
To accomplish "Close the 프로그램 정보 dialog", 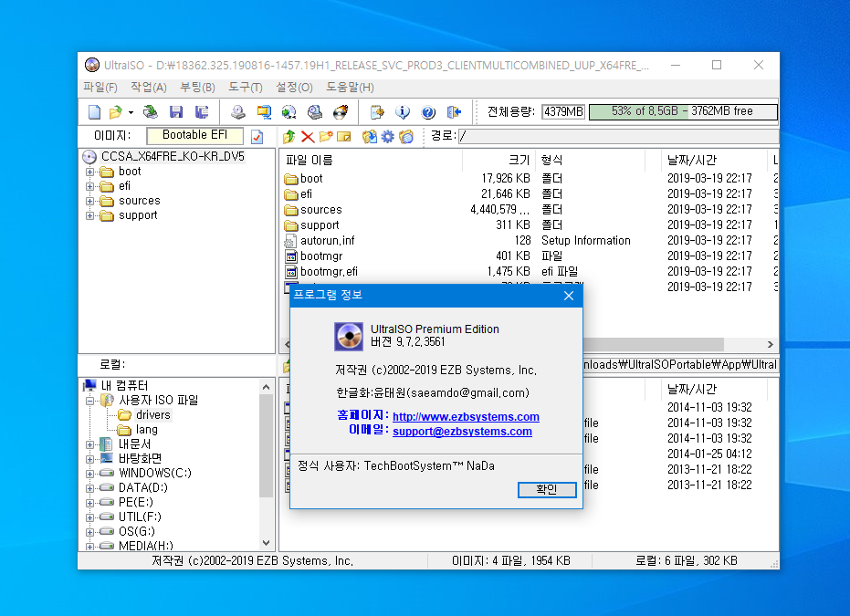I will [x=569, y=296].
